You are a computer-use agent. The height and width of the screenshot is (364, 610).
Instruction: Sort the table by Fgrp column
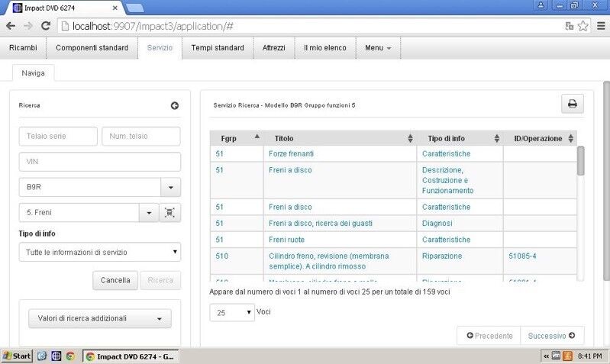coord(256,138)
